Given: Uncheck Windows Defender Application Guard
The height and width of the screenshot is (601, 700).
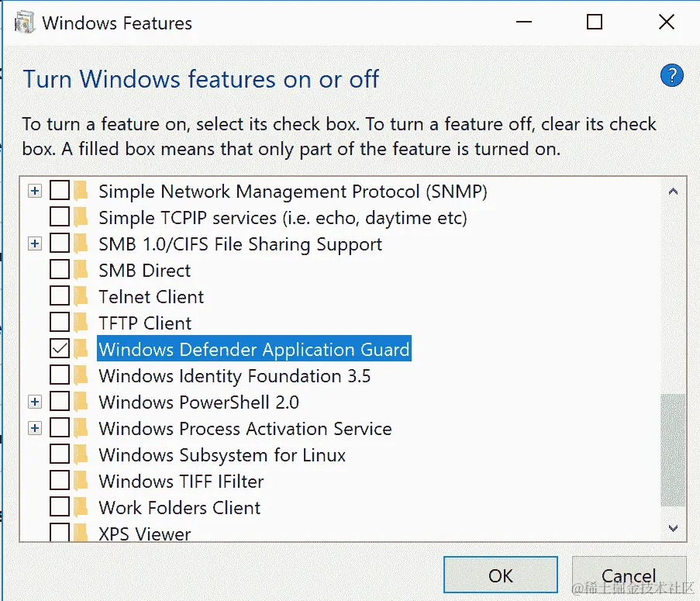Looking at the screenshot, I should 60,348.
